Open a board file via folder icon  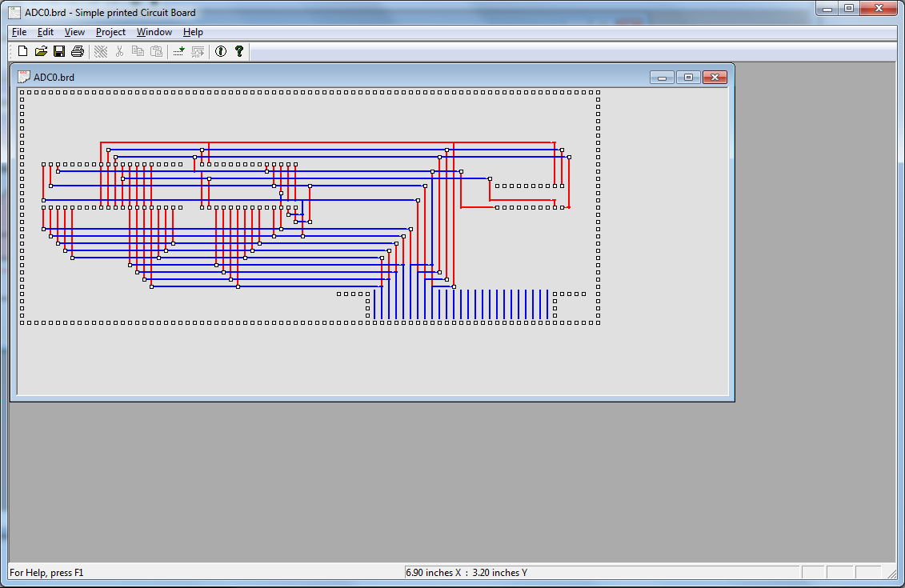(41, 51)
